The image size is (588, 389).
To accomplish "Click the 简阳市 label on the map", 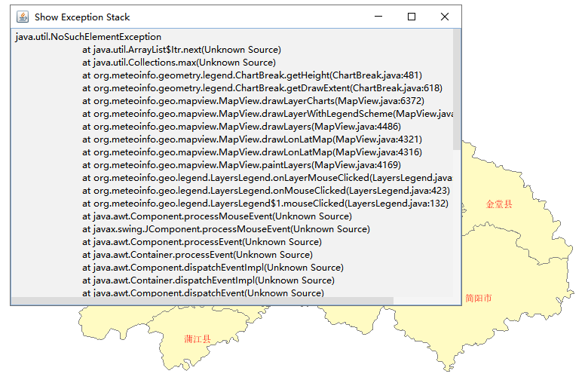I will pos(479,299).
